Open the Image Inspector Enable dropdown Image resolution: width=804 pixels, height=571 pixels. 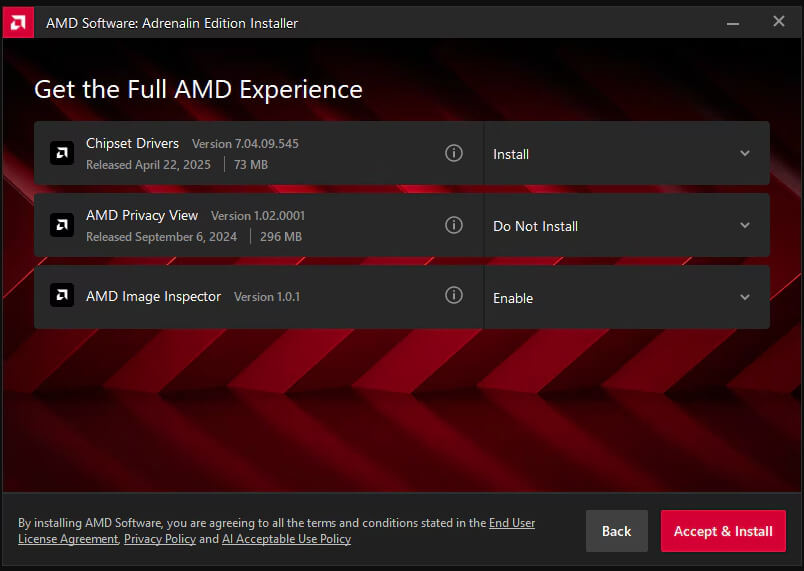[627, 297]
